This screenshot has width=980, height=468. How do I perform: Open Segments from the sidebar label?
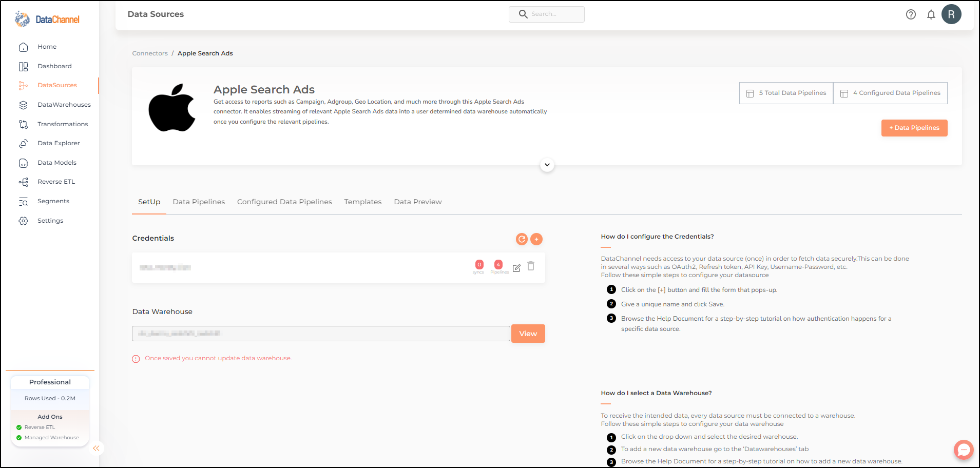(x=53, y=202)
